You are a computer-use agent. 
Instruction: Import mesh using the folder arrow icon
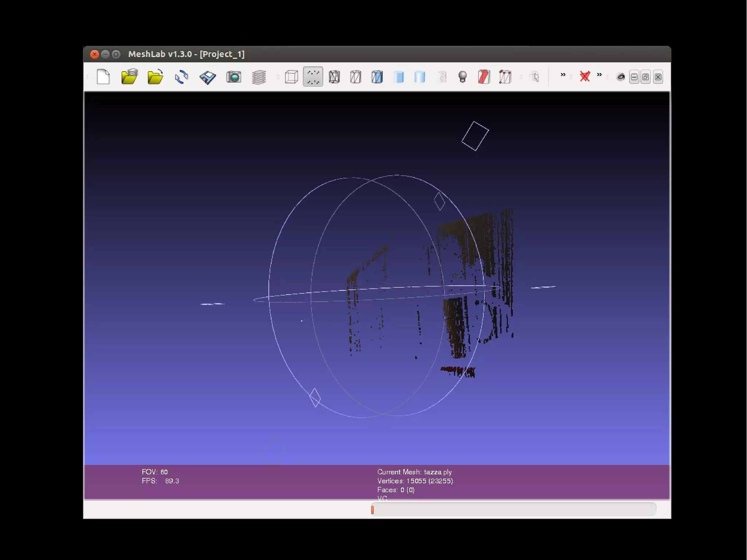155,77
